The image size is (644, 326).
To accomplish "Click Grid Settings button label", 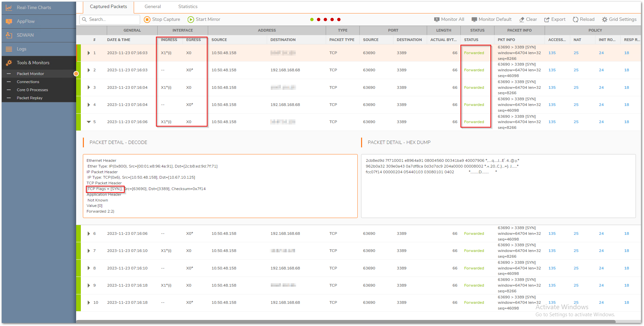I will 622,20.
